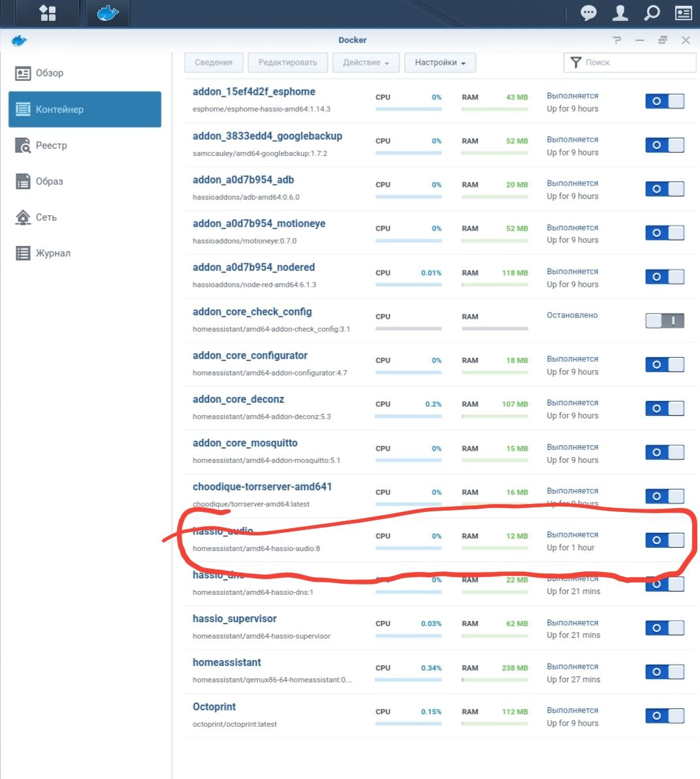Click the CPU usage bar for homeassistant

tap(408, 680)
